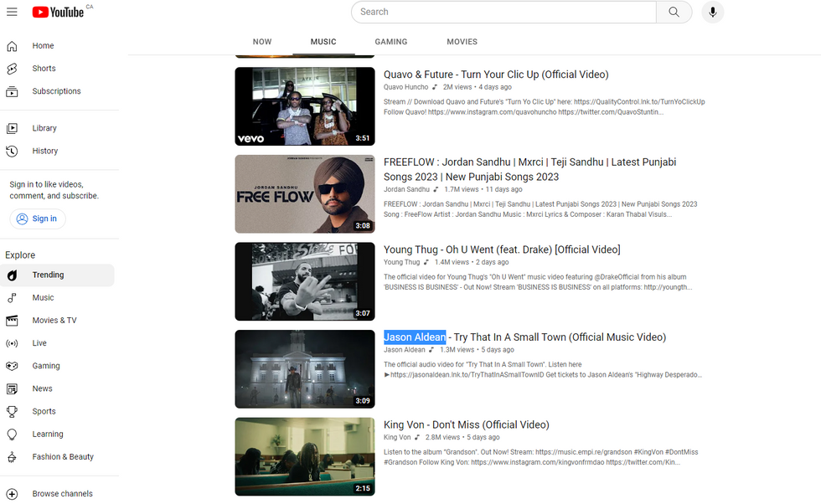Screen dimensions: 821x504
Task: Select the MUSIC tab
Action: (x=323, y=42)
